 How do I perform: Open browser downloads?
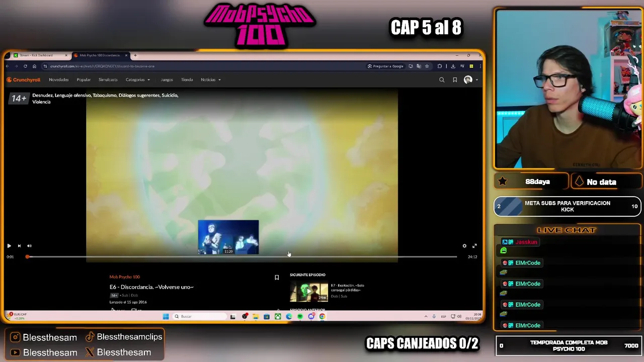pos(453,66)
